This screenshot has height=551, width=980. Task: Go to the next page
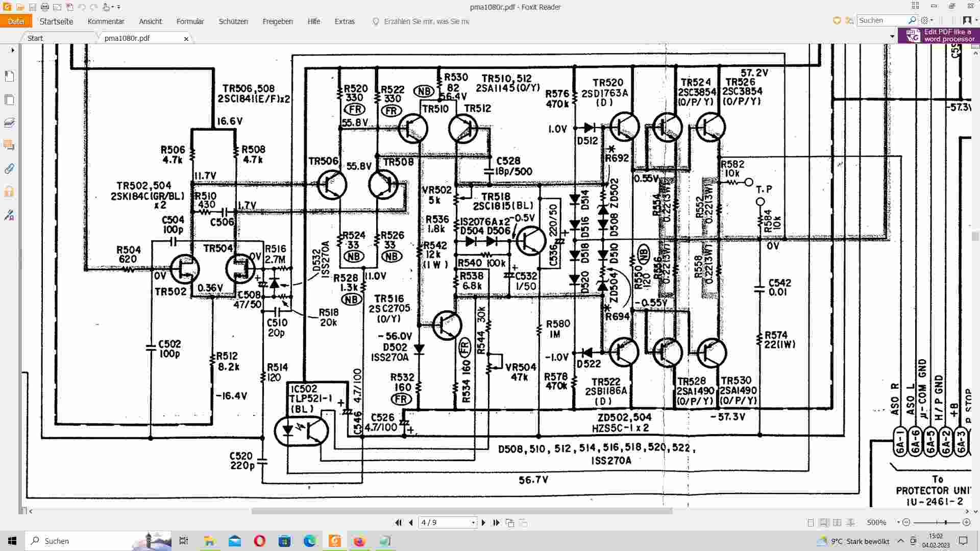[x=483, y=522]
